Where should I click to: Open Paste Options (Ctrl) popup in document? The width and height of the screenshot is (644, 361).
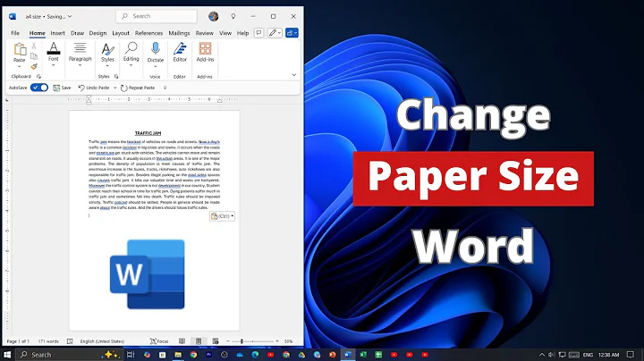pos(222,216)
